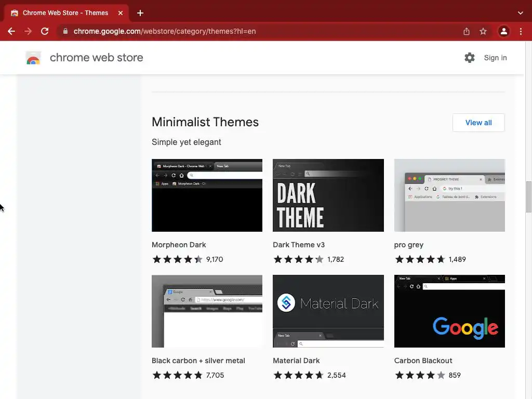This screenshot has width=532, height=399.
Task: Open the Morpheon Dark theme thumbnail
Action: click(207, 195)
